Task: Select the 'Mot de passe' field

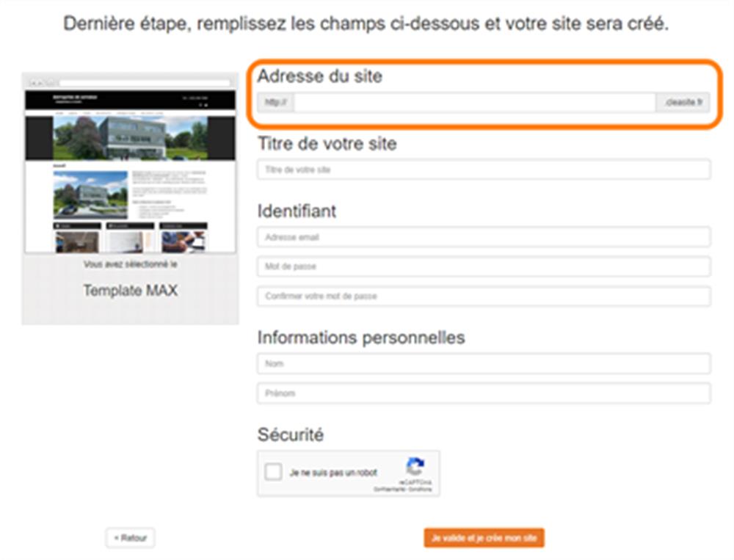Action: pyautogui.click(x=484, y=266)
